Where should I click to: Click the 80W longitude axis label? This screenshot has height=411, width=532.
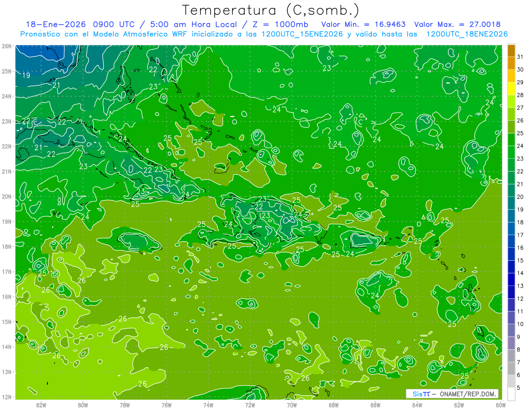pyautogui.click(x=83, y=405)
